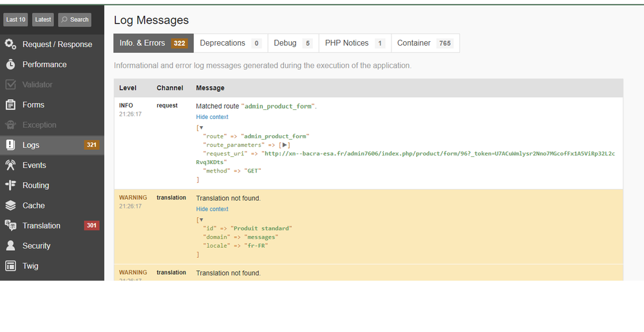
Task: Switch to the Deprecations tab
Action: (x=230, y=43)
